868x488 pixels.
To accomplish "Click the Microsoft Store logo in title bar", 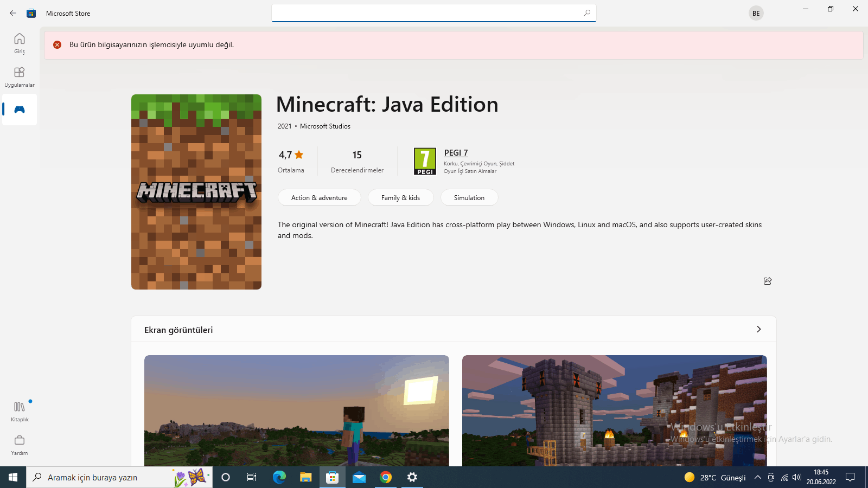I will (x=31, y=13).
